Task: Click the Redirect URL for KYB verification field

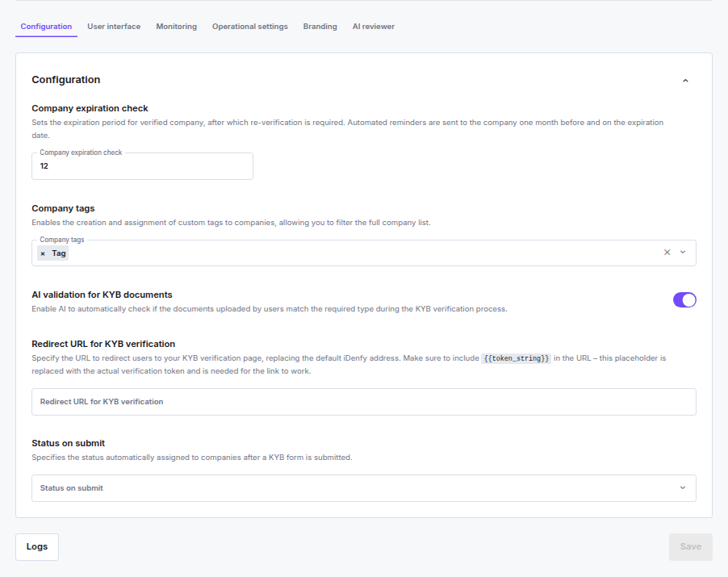Action: [363, 402]
